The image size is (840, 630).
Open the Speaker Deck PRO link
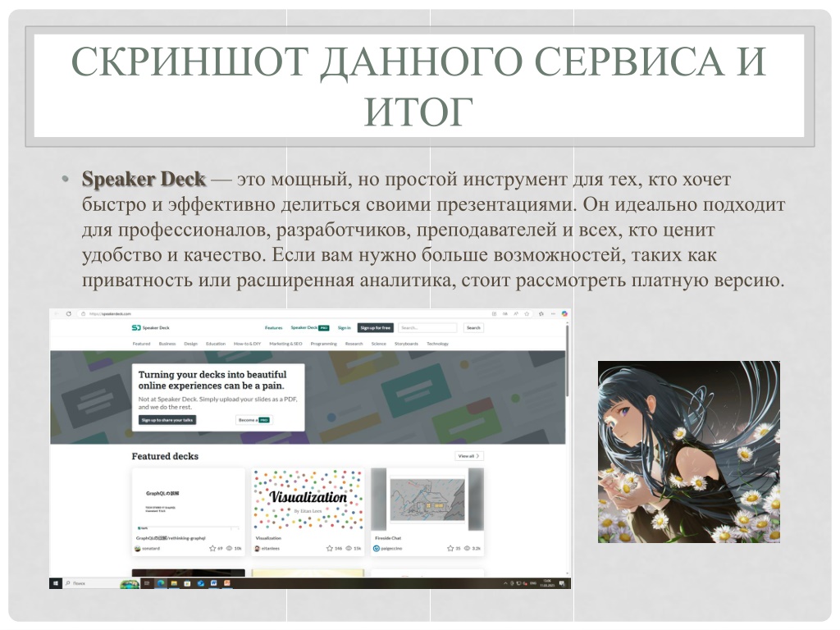tap(309, 328)
